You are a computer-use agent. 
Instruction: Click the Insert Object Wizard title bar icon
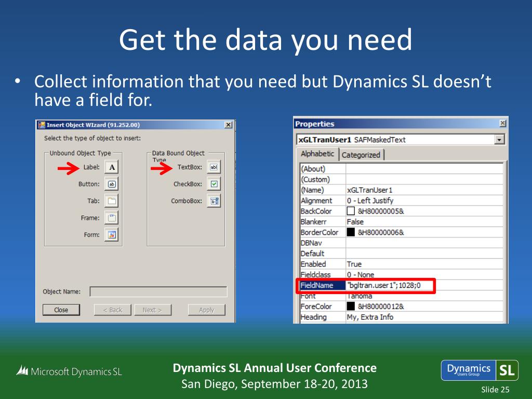pyautogui.click(x=42, y=125)
